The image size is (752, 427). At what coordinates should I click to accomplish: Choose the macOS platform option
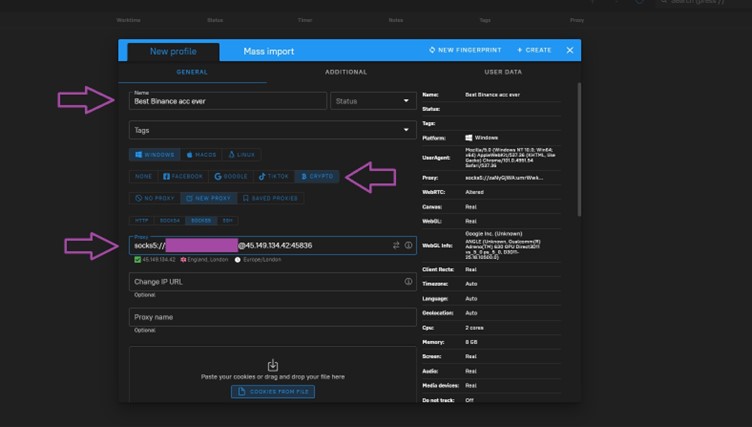click(201, 155)
